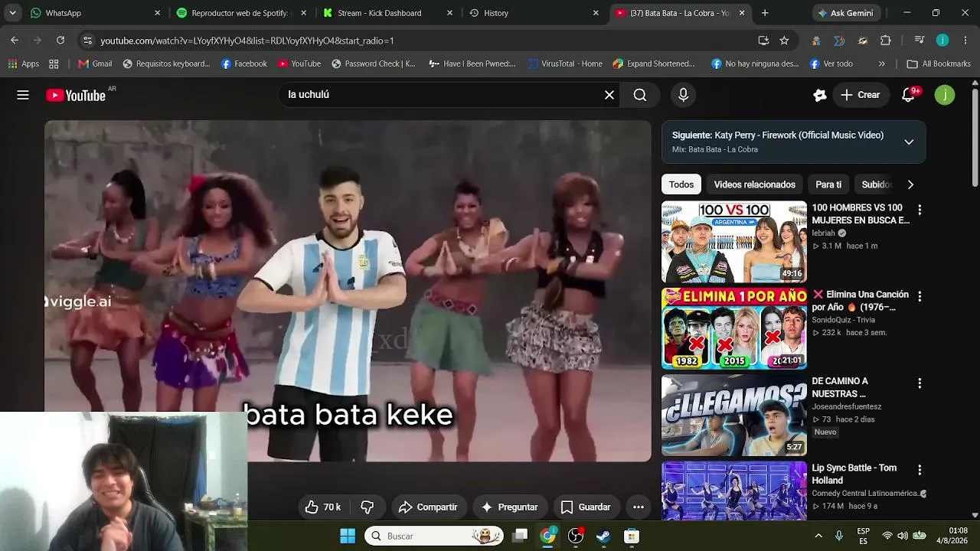This screenshot has height=551, width=980.
Task: Open the media controls toolbar icon
Action: (920, 41)
